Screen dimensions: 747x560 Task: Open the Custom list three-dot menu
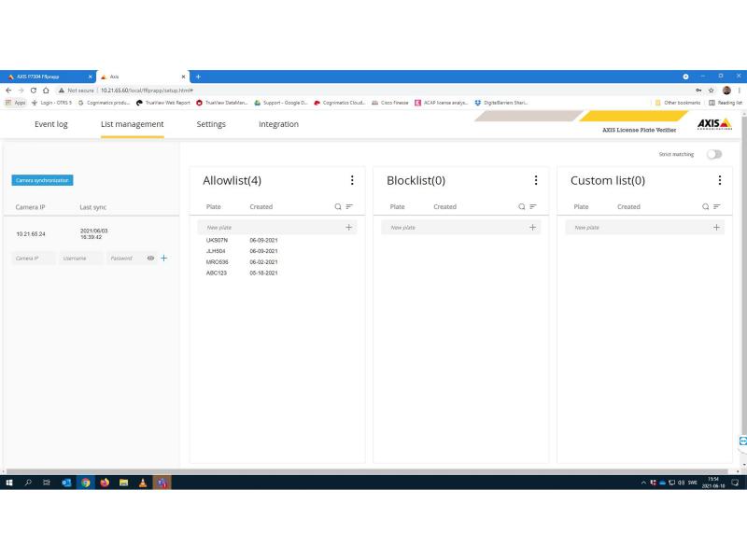(719, 180)
